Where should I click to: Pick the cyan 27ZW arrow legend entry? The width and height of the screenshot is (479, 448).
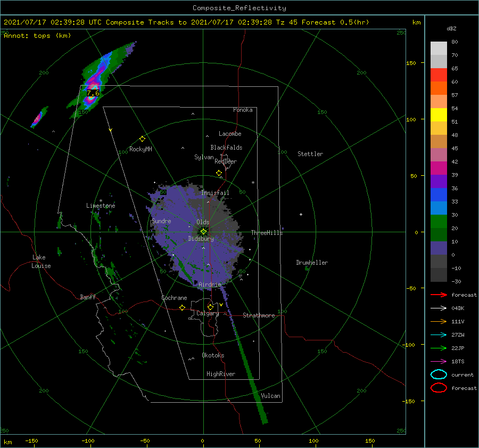click(x=439, y=335)
